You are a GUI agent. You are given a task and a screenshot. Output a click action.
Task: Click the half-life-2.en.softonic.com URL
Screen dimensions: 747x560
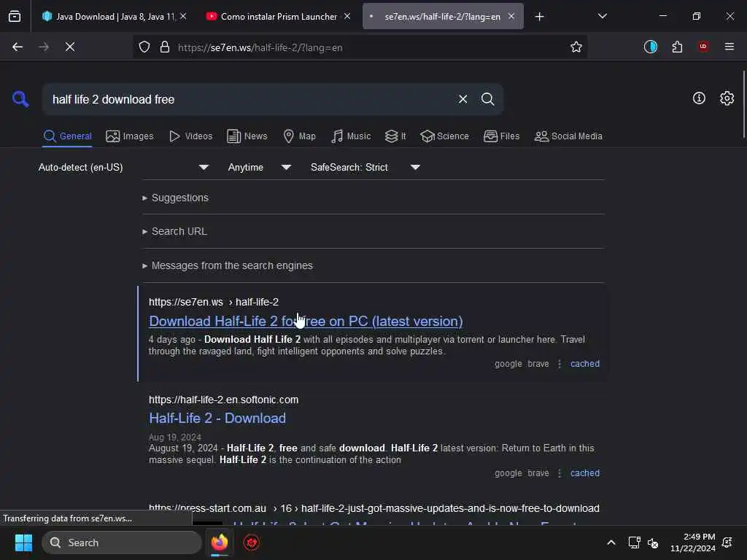point(223,400)
